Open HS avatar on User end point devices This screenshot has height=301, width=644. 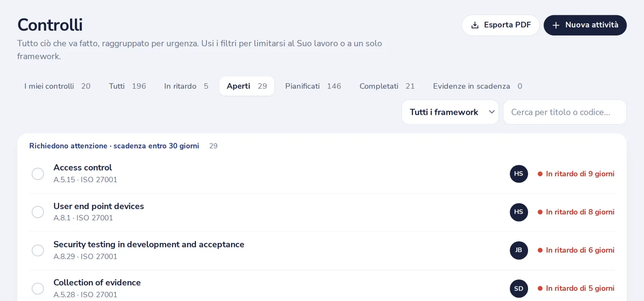(519, 212)
